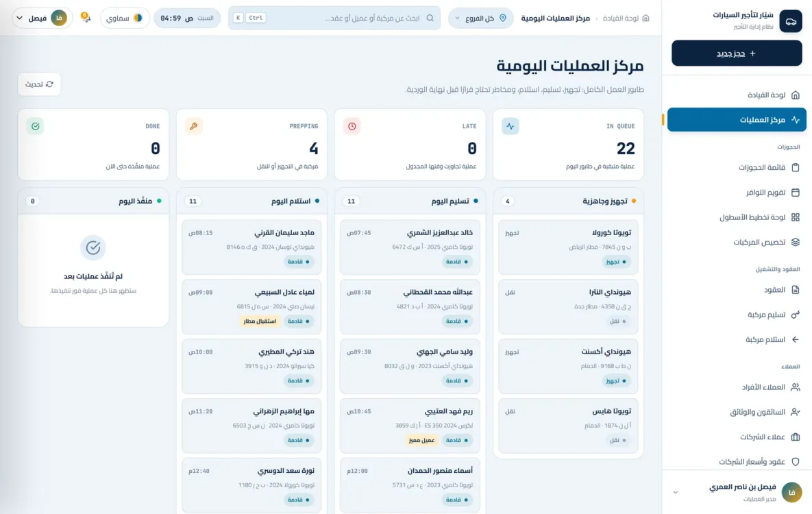Click the search field for مركبة أو عميل
812x514 pixels.
pyautogui.click(x=334, y=18)
